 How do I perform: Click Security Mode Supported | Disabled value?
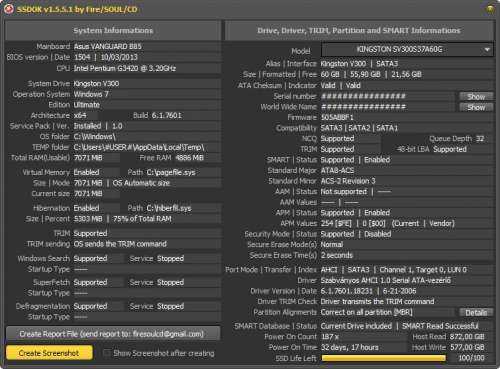(x=356, y=234)
